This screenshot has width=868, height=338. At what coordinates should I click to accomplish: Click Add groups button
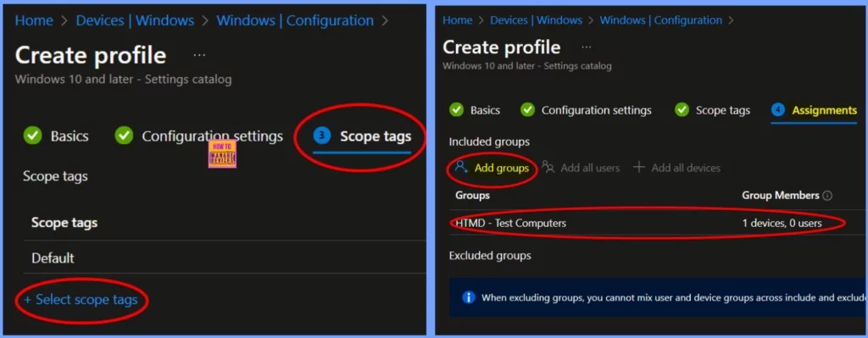pyautogui.click(x=492, y=168)
